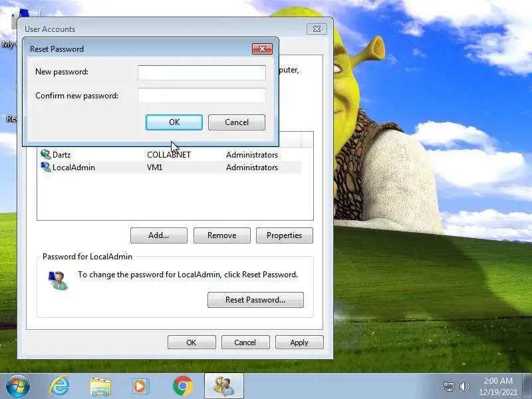Viewport: 532px width, 399px height.
Task: Launch Internet Explorer from taskbar
Action: tap(59, 386)
